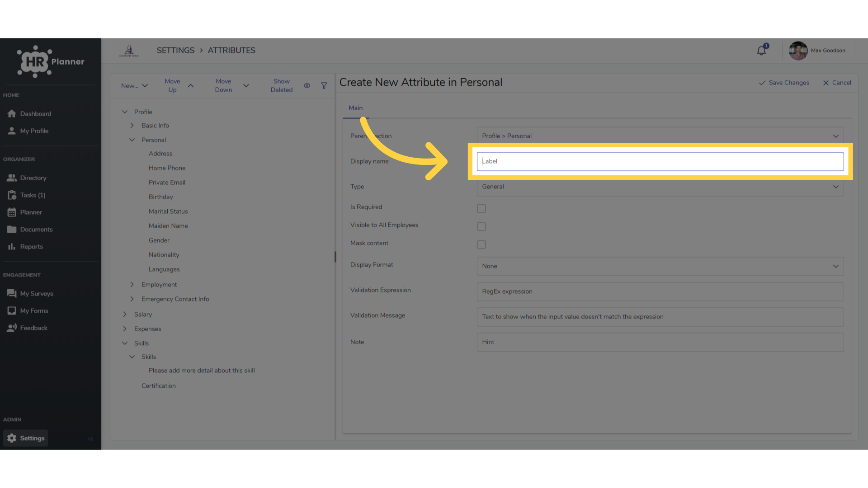868x488 pixels.
Task: Click the Display name Label field
Action: (660, 161)
